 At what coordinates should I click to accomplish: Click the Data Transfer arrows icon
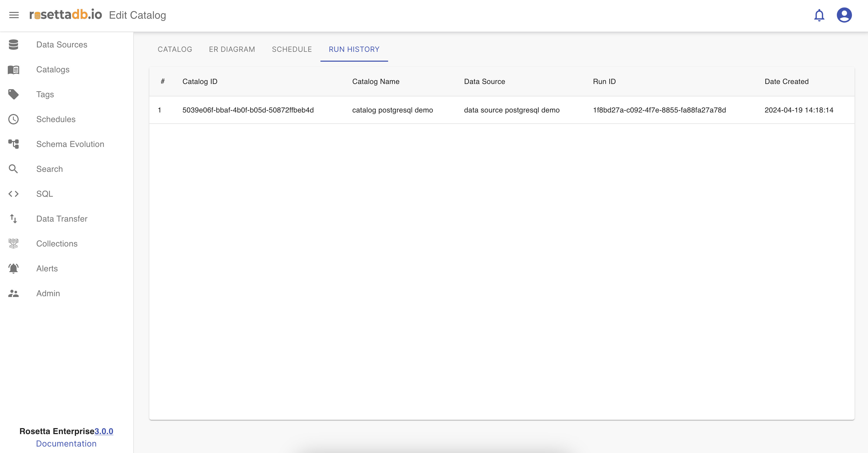coord(13,219)
